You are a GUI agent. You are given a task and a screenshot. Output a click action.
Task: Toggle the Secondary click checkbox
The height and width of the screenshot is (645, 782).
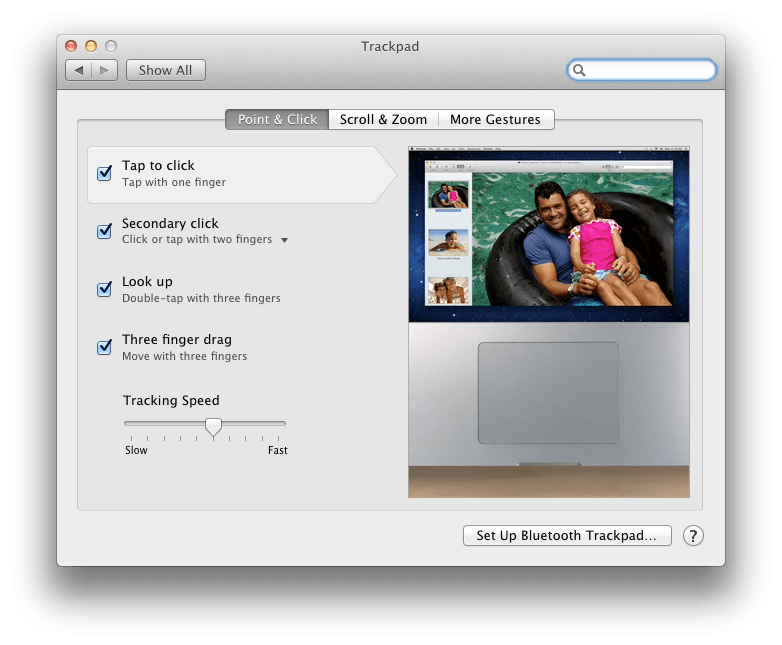[104, 231]
